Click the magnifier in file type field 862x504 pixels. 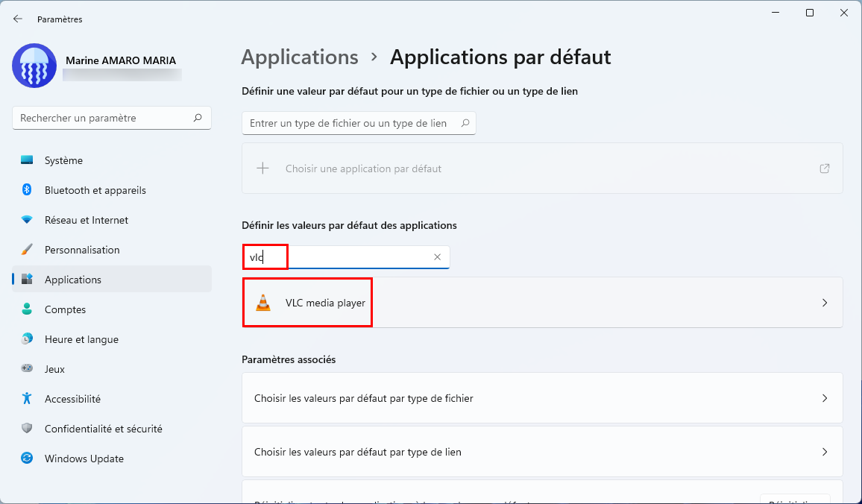(x=465, y=123)
